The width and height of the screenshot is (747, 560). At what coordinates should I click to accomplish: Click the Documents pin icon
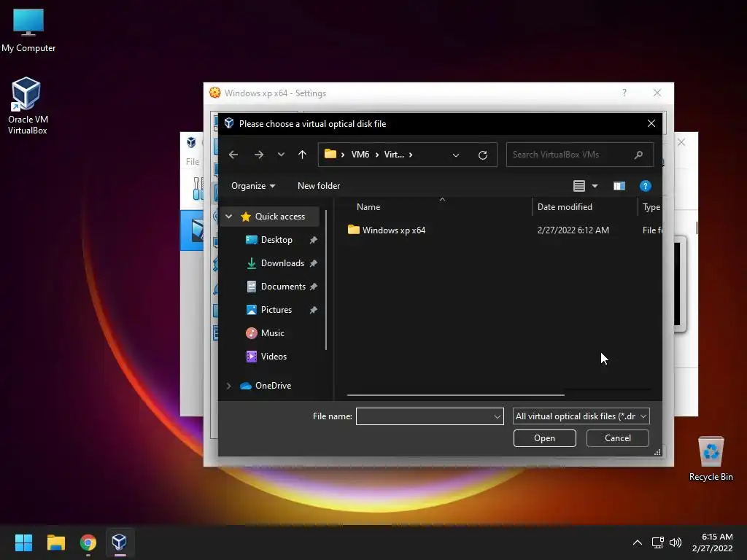tap(314, 287)
